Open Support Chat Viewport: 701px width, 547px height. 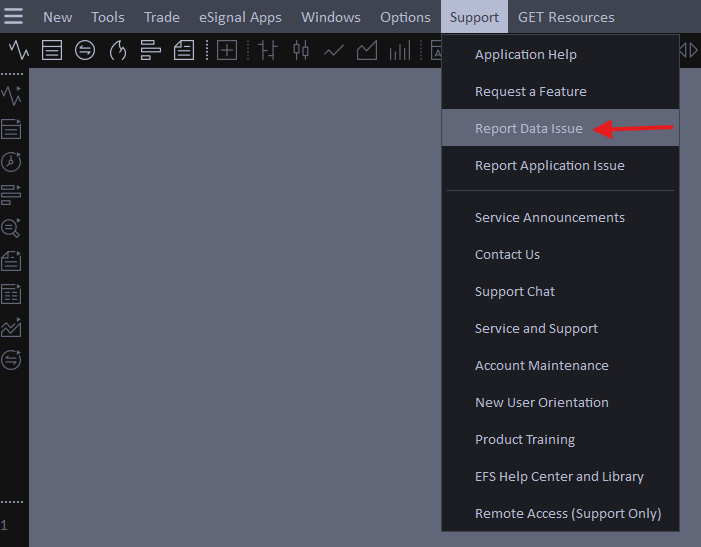tap(514, 291)
